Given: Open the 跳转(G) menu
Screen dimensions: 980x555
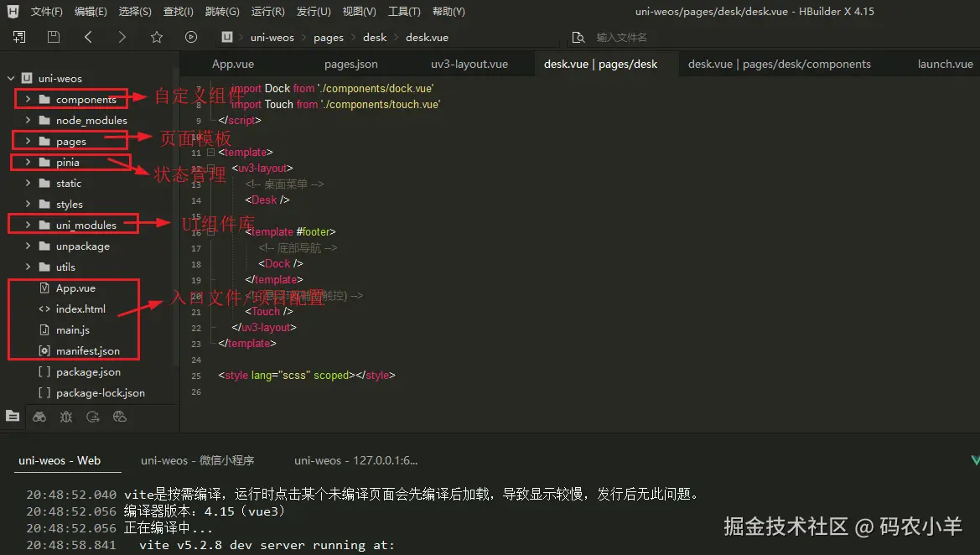Looking at the screenshot, I should [x=222, y=11].
